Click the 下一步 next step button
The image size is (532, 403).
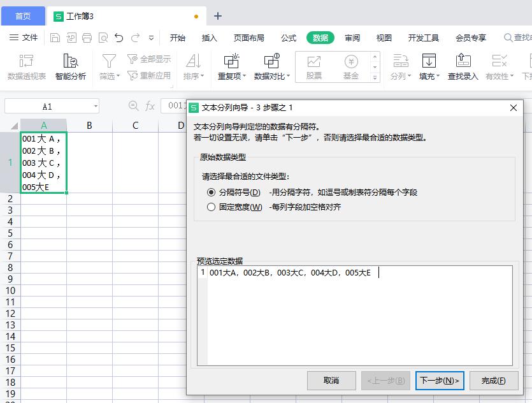[440, 381]
